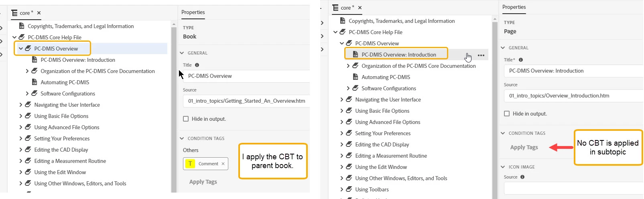Click the book icon of PC-DMIS Core Help File, left tree
This screenshot has height=199, width=644.
tap(22, 37)
